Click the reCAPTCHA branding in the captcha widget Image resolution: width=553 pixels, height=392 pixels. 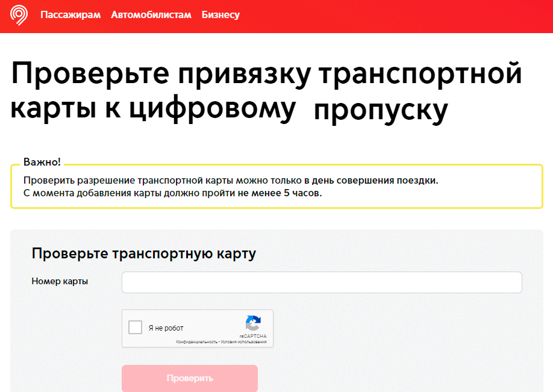253,328
